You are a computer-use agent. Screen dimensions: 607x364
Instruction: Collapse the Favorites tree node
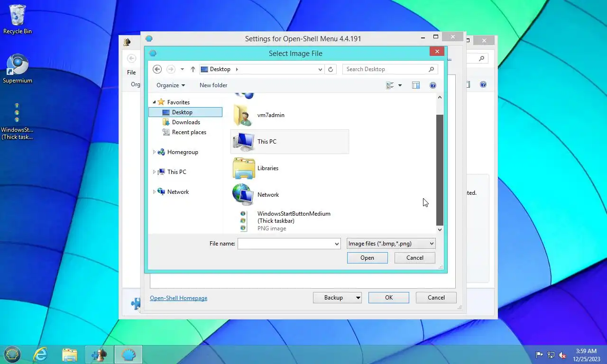pyautogui.click(x=154, y=102)
